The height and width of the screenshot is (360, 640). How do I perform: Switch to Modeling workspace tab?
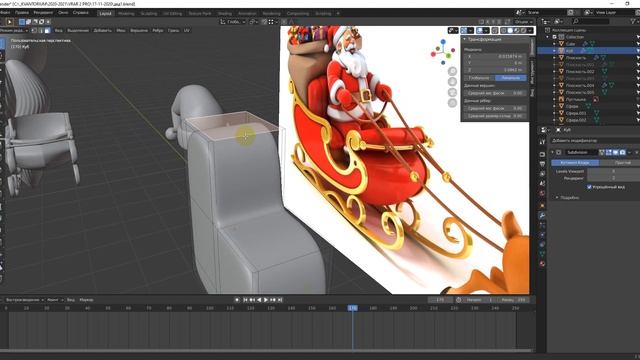[x=126, y=13]
